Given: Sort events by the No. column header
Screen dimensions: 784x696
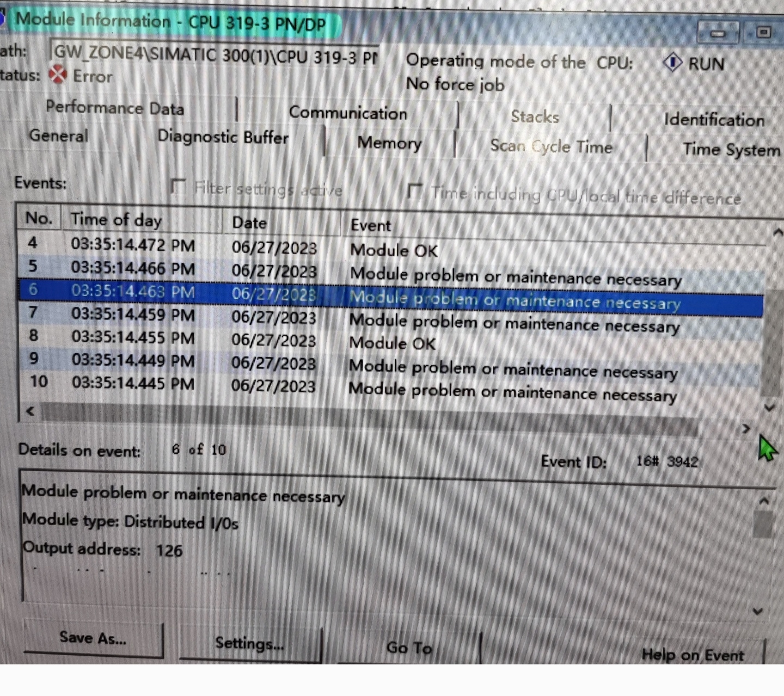Looking at the screenshot, I should pyautogui.click(x=39, y=218).
